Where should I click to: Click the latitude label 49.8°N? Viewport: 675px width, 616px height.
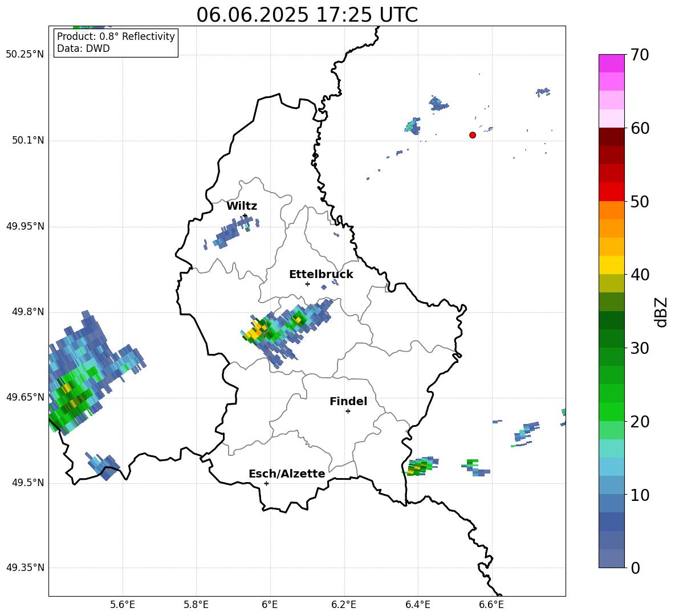(29, 312)
